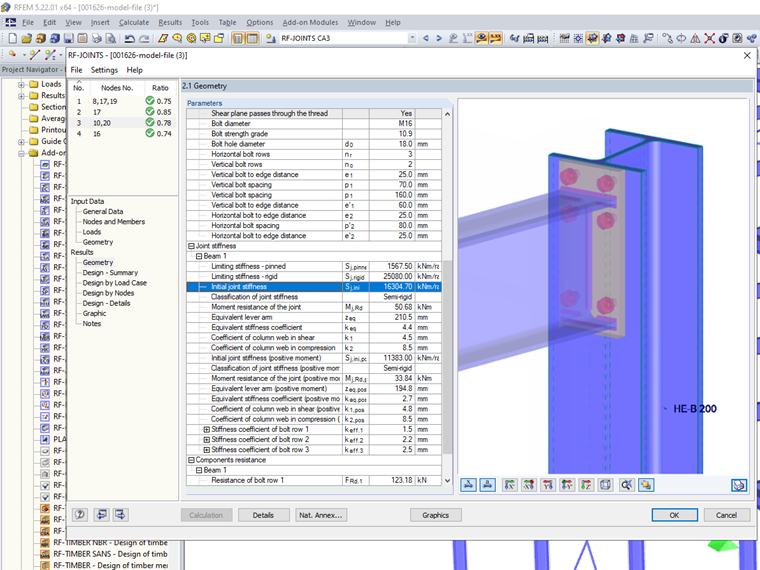760x570 pixels.
Task: Click the red X delete icon in main toolbar
Action: [710, 38]
